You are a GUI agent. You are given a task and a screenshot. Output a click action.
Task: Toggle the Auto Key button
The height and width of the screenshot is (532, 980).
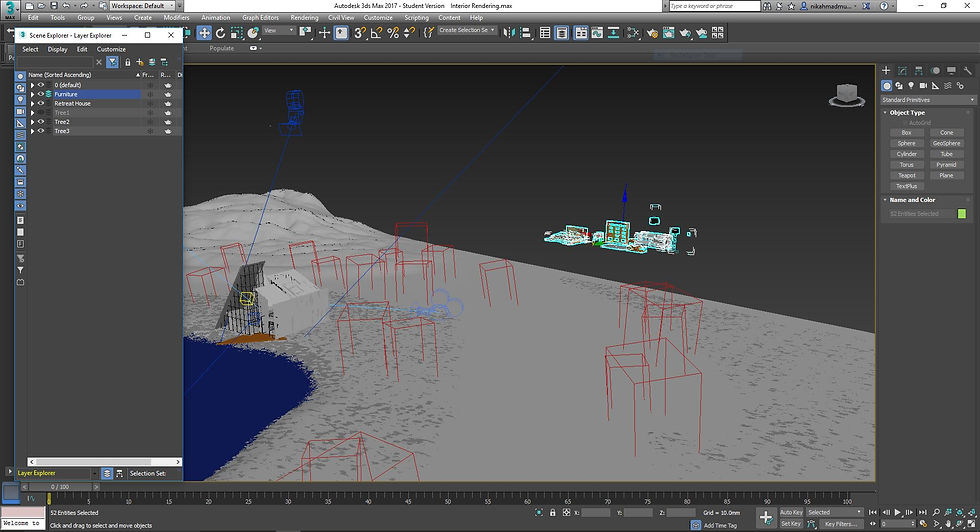coord(791,512)
